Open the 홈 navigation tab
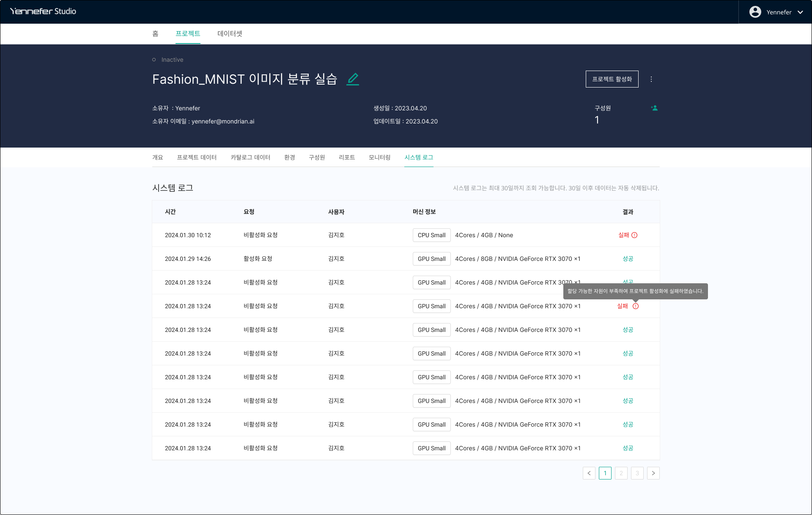812x515 pixels. click(155, 33)
